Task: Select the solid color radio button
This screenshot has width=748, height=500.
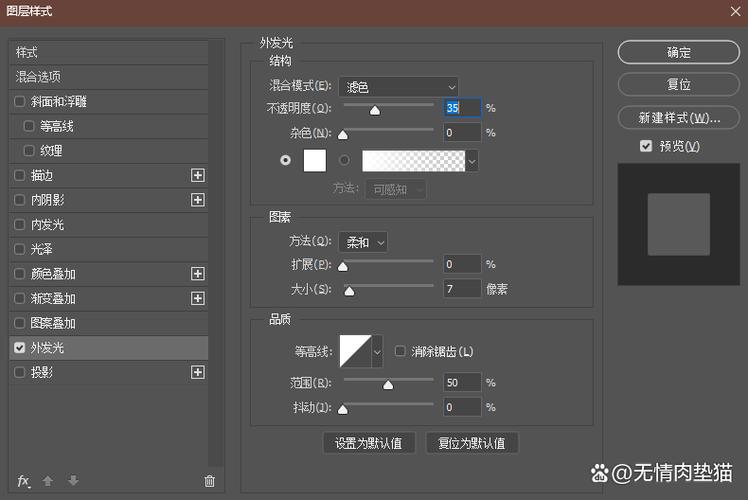Action: point(285,160)
